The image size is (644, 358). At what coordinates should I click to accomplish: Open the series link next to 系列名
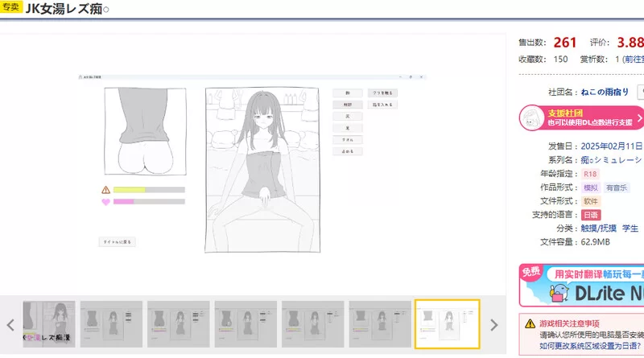[612, 160]
